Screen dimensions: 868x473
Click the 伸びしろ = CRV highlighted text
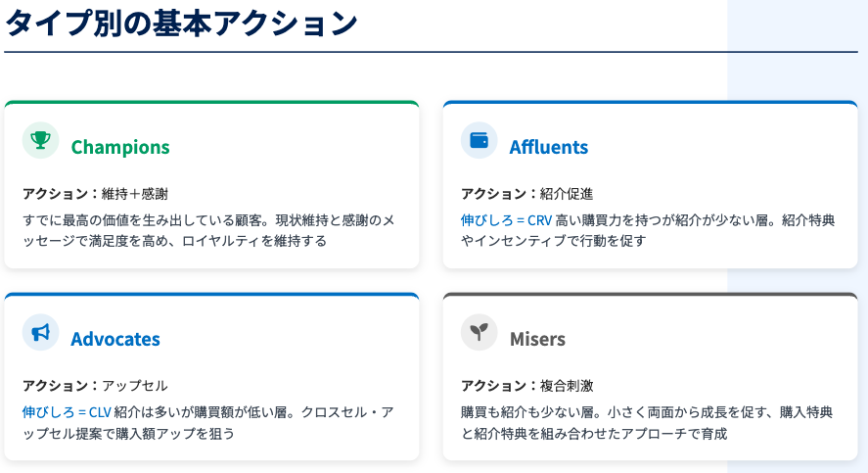point(506,220)
